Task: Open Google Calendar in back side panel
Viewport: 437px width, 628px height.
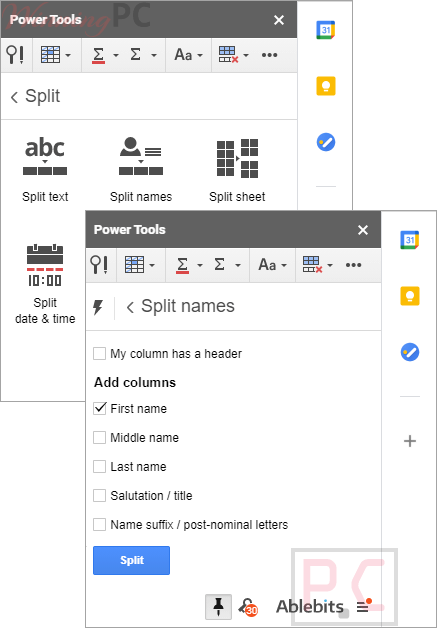Action: [x=326, y=30]
